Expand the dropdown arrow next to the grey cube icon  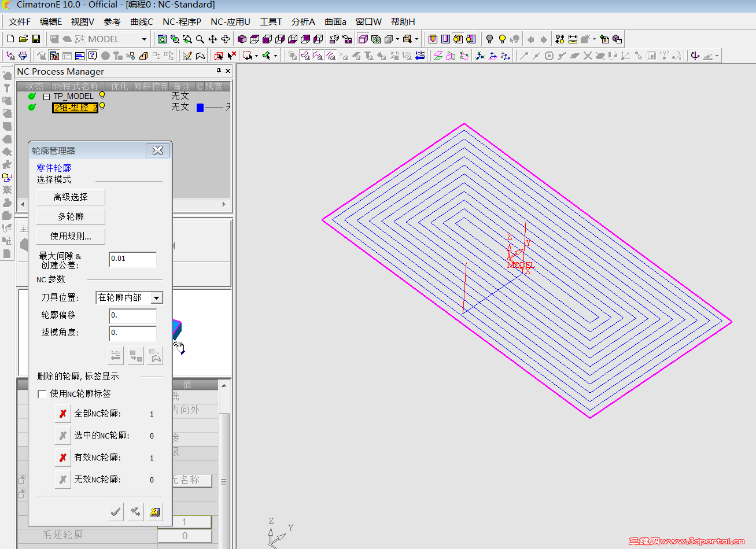click(x=398, y=39)
